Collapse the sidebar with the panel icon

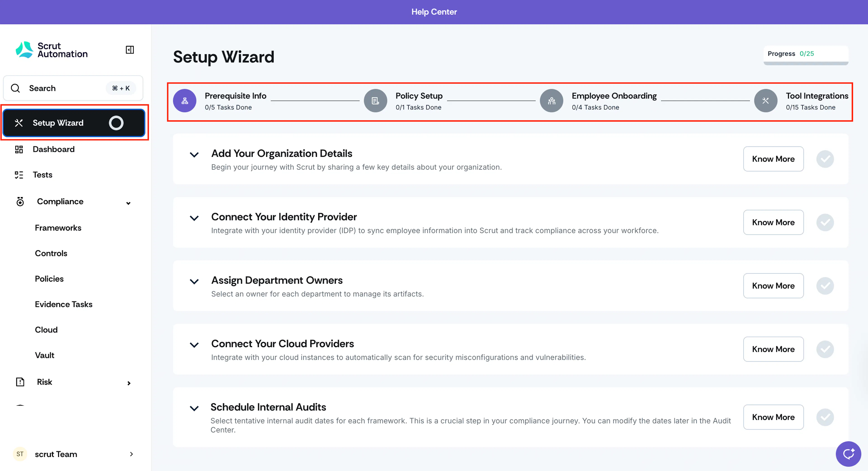click(x=130, y=50)
